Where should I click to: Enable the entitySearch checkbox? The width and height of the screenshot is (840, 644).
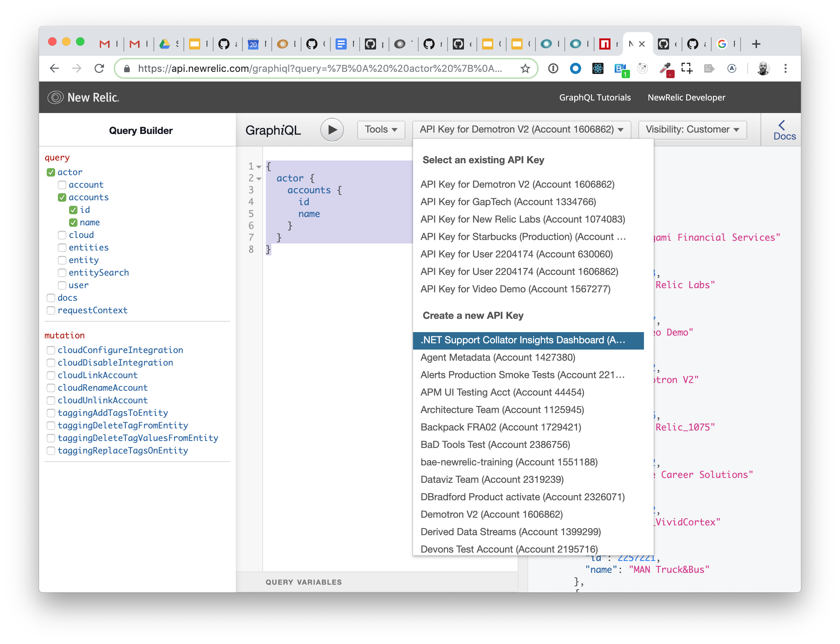tap(62, 272)
